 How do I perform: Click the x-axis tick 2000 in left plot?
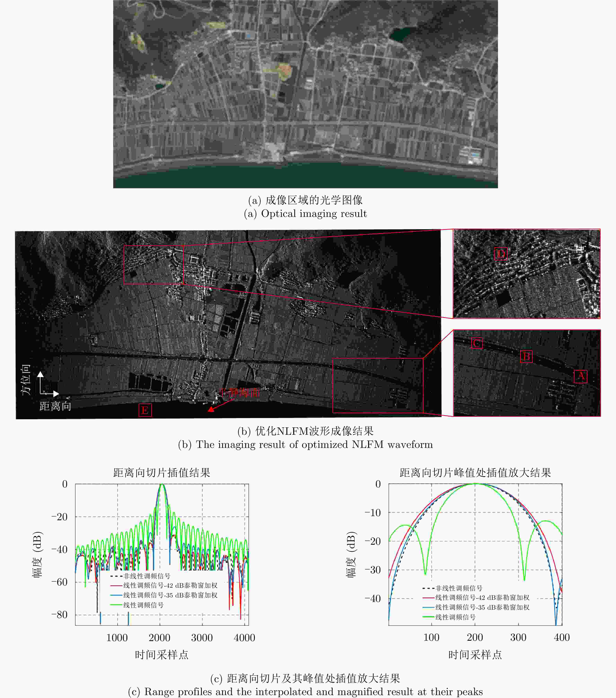point(159,638)
